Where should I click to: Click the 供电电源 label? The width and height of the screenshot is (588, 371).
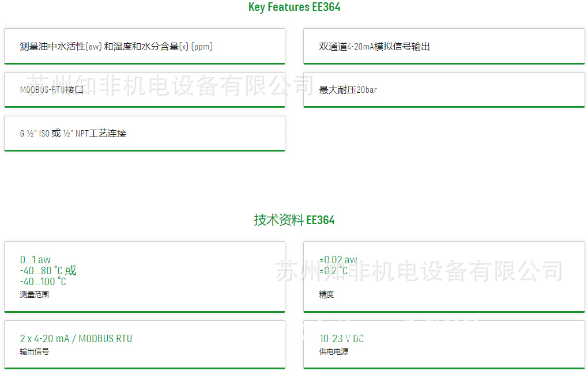coord(334,351)
